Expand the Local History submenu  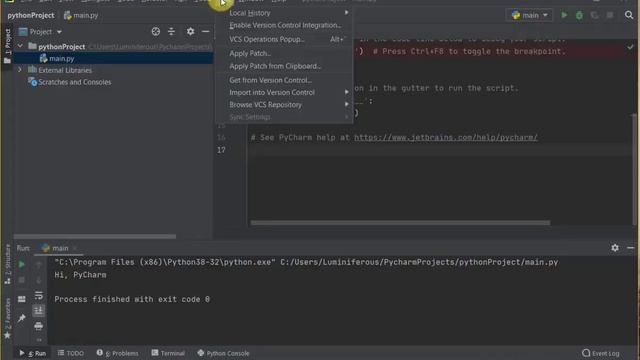(284, 13)
